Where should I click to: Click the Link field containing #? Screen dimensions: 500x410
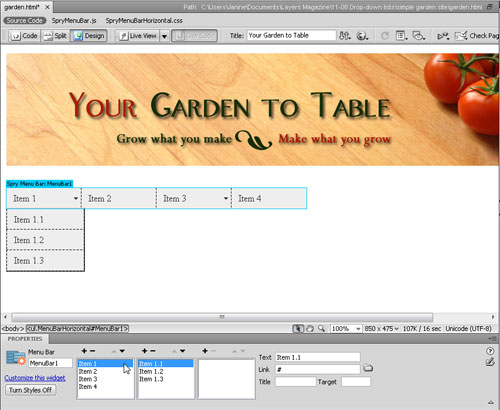coord(318,369)
